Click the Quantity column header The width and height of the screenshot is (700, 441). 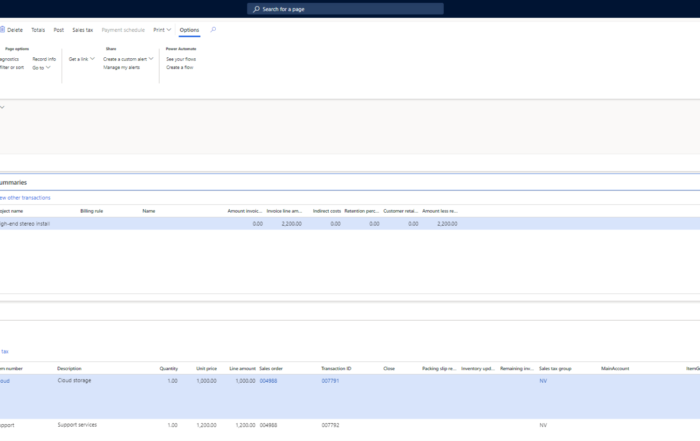[x=169, y=368]
